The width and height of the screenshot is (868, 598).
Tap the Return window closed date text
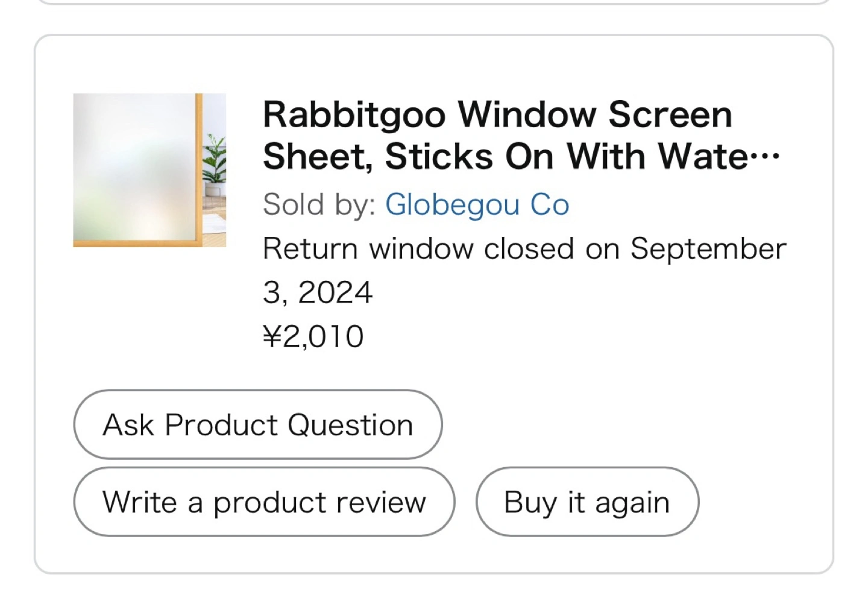point(524,271)
